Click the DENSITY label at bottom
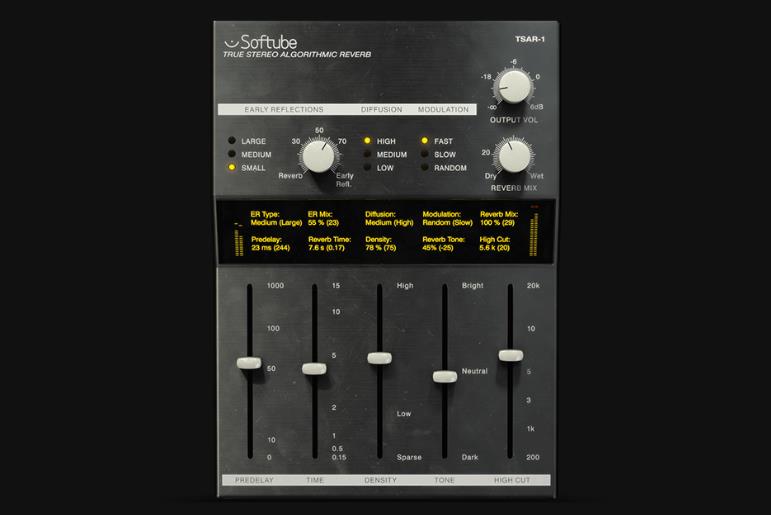 (x=381, y=480)
